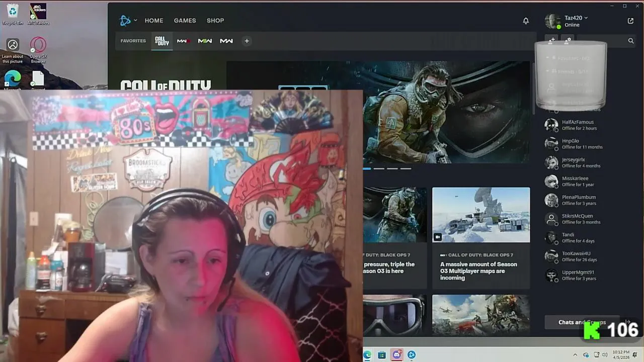Open Battle.net logo dropdown menu
Viewport: 644px width, 362px height.
point(135,21)
